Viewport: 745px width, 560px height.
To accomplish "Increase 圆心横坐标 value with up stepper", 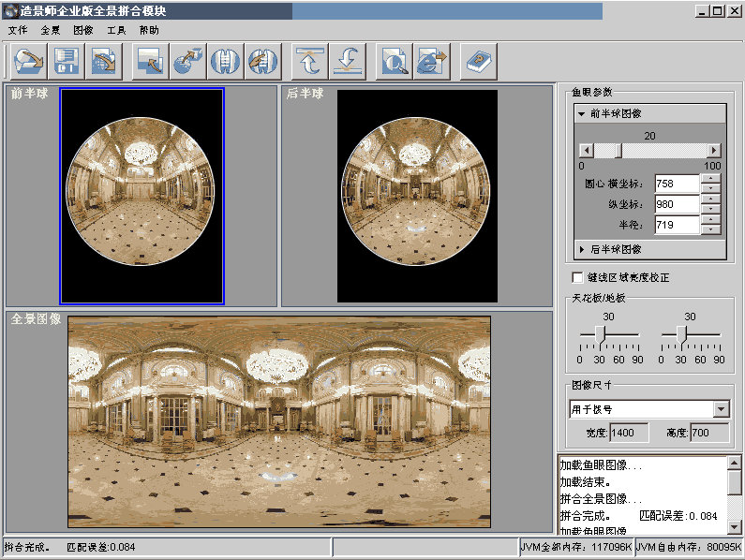I will (710, 179).
